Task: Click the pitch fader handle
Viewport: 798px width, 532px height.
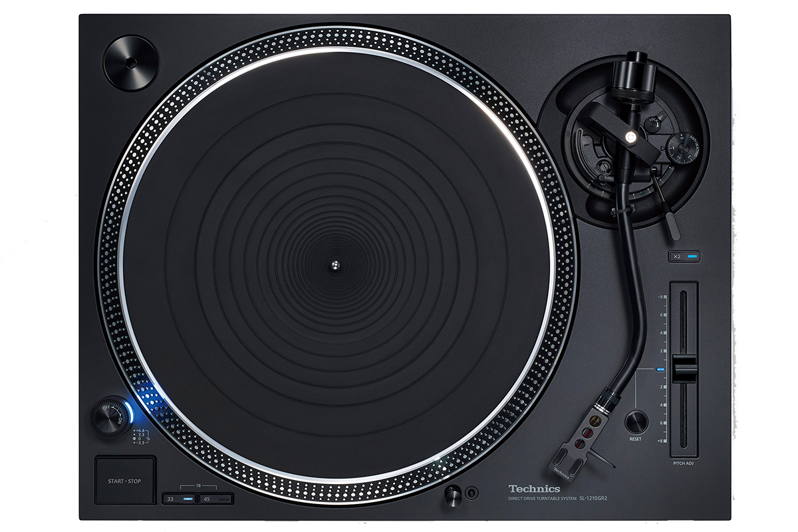Action: (x=684, y=369)
